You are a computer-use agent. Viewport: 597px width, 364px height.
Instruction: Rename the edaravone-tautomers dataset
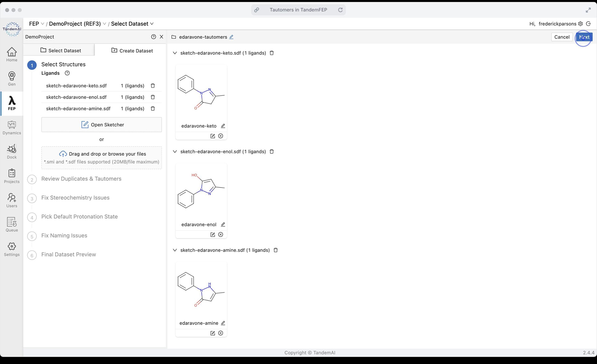tap(231, 37)
